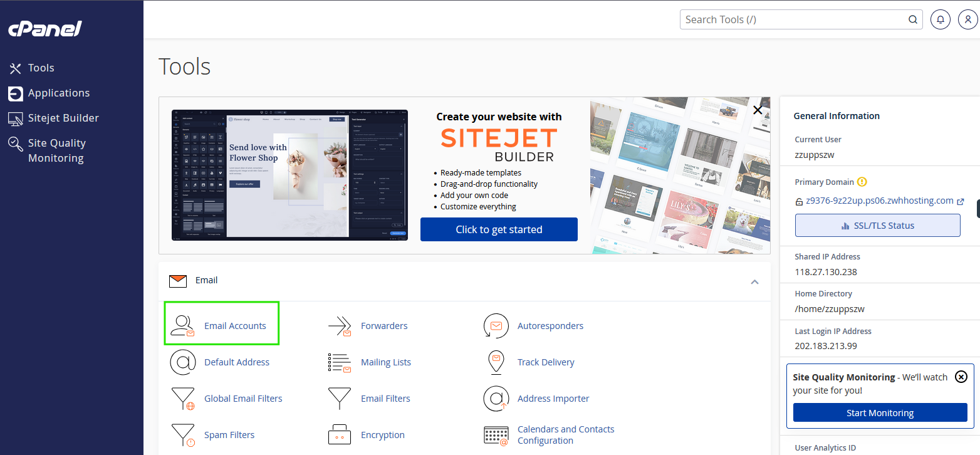Click the Address Importer icon

tap(496, 399)
